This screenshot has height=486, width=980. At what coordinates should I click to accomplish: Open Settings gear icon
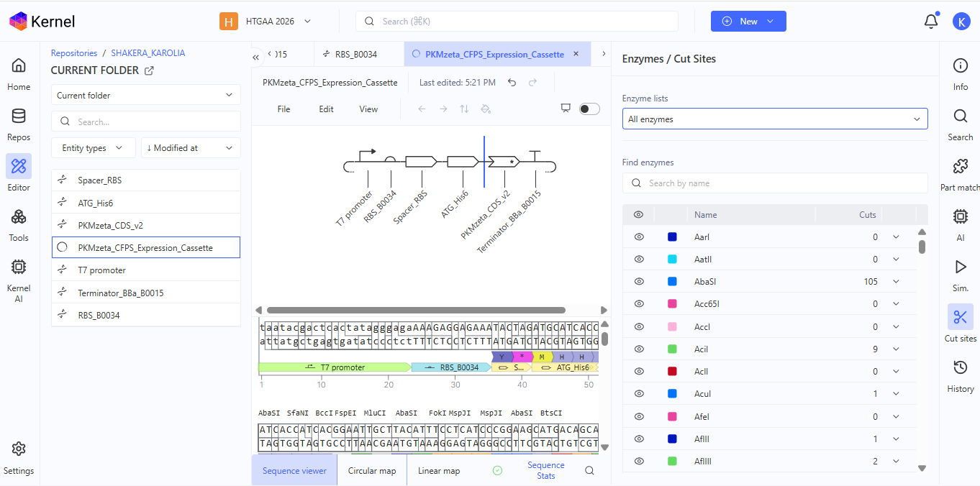19,449
